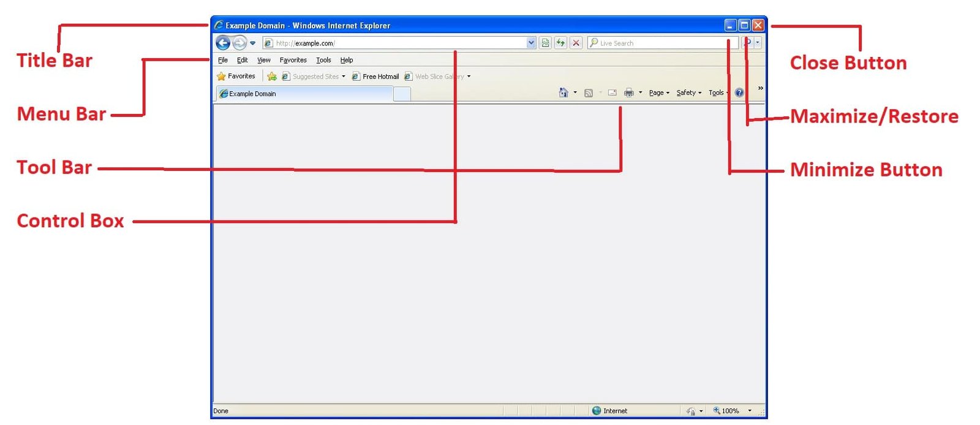Open the Favorites button with star
The image size is (980, 425).
[236, 77]
